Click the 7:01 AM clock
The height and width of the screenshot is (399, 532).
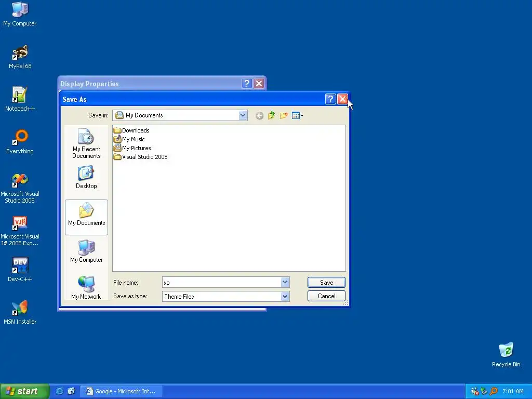coord(513,391)
